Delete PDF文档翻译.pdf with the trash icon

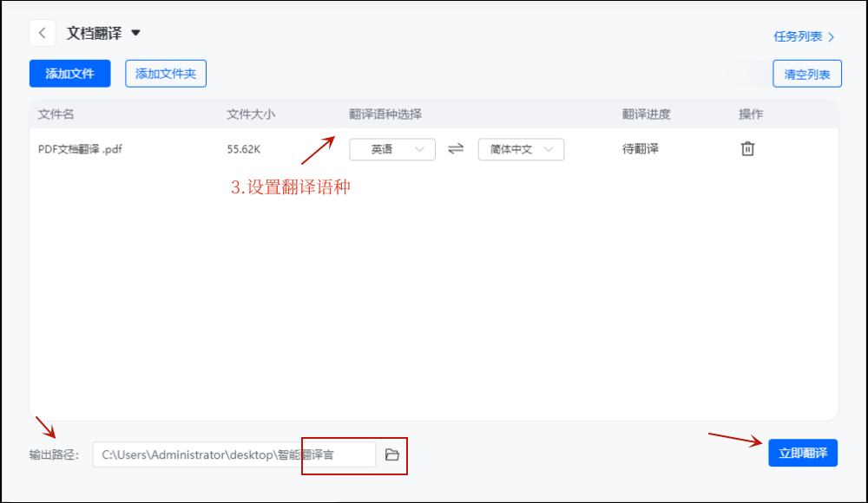(747, 149)
